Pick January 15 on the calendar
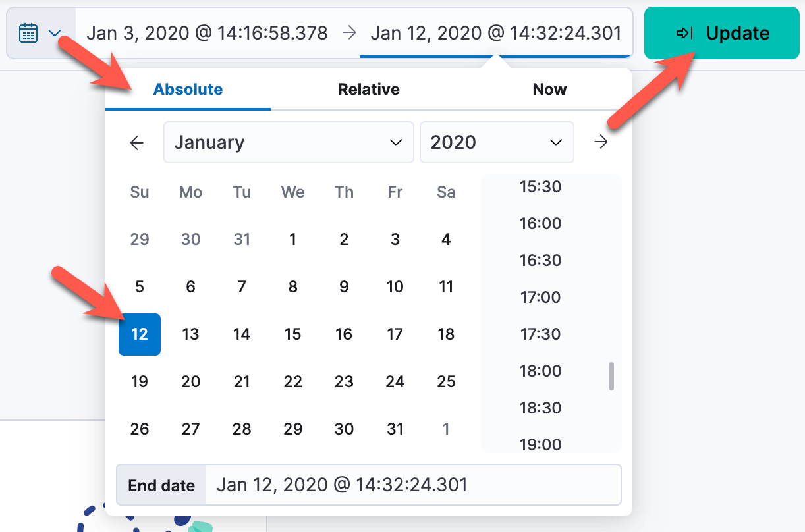Screen dimensions: 805x532 click(292, 334)
